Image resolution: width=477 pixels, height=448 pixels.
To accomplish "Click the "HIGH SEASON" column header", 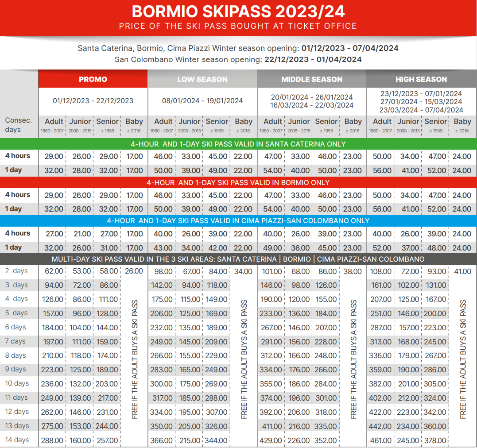I will 421,79.
